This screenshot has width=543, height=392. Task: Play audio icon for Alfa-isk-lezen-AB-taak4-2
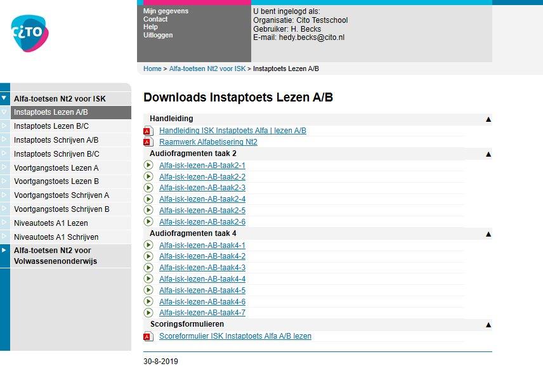(x=148, y=256)
